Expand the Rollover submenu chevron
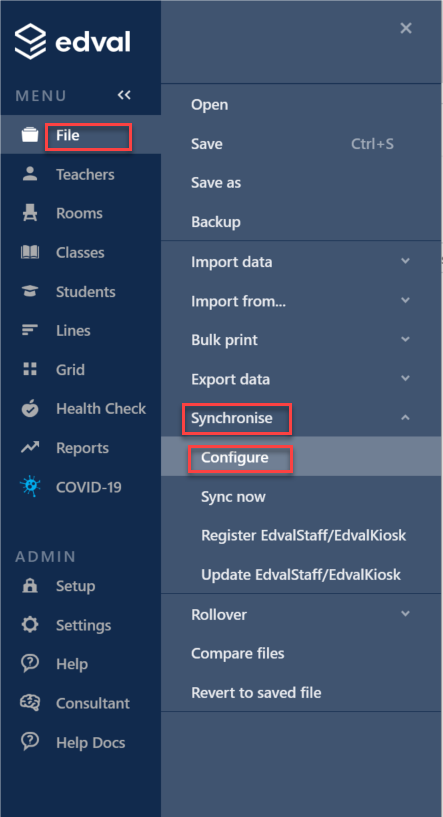The image size is (443, 817). click(x=405, y=613)
